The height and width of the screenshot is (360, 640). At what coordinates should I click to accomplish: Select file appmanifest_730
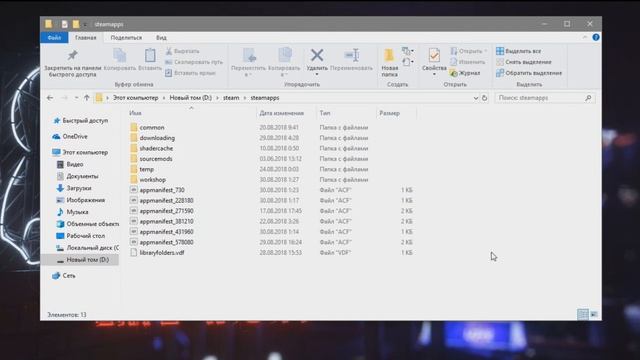(162, 190)
